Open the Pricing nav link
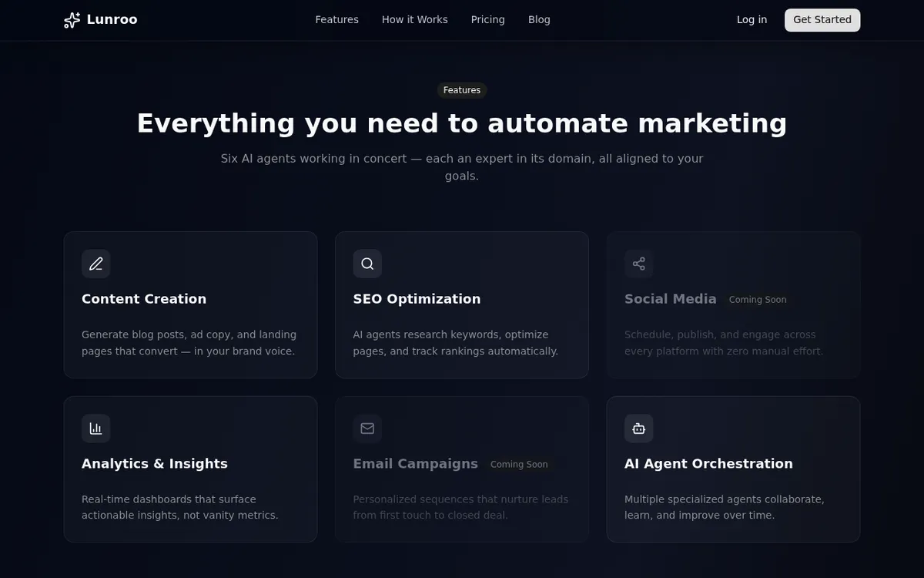The height and width of the screenshot is (578, 924). (x=488, y=20)
